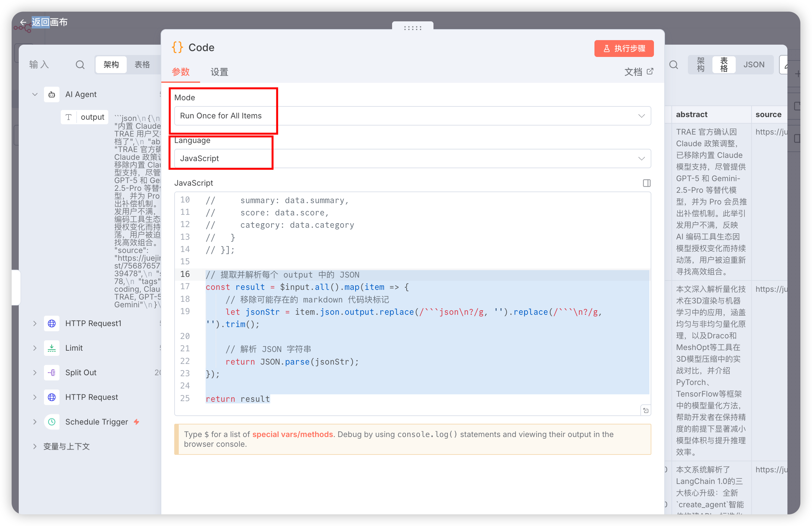812x526 pixels.
Task: Click the HTTP Request globe icon
Action: pos(52,397)
